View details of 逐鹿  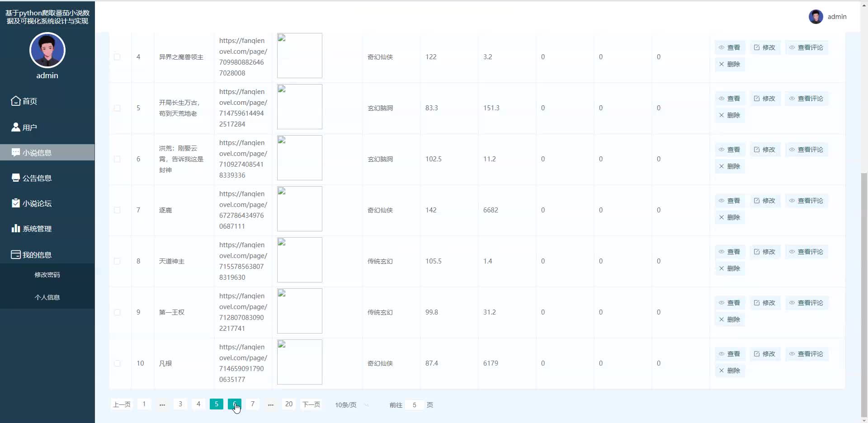tap(730, 201)
